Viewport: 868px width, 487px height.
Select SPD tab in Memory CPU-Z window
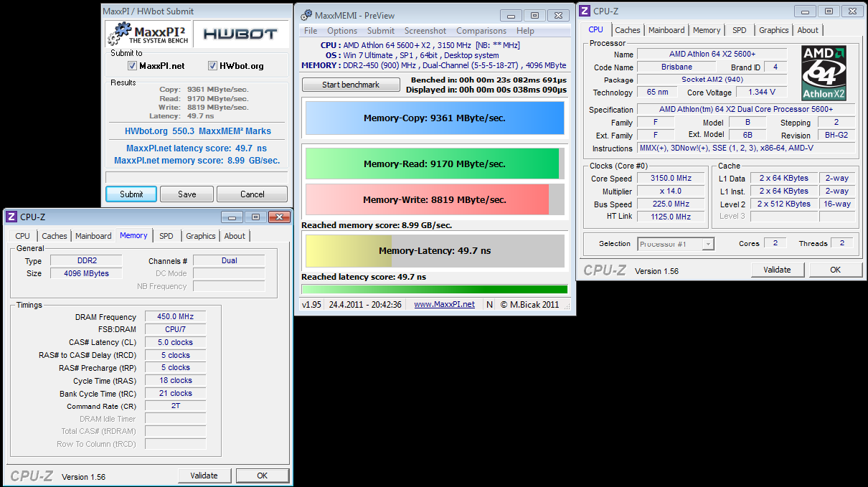click(x=166, y=236)
